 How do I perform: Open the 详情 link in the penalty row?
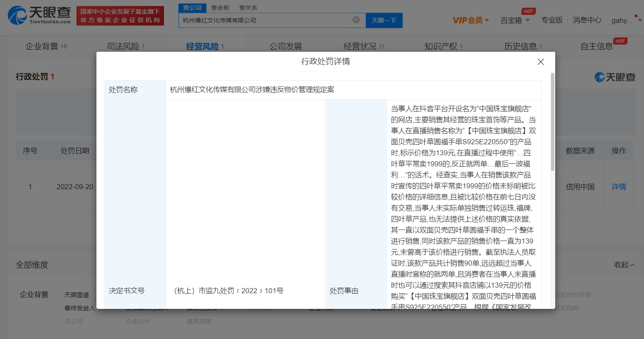click(x=619, y=187)
